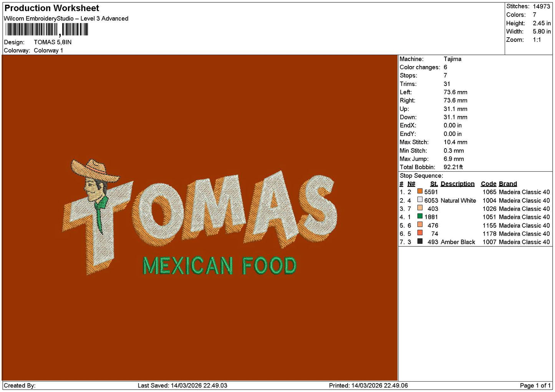
Task: Click the Max Jump value 6.9 mm
Action: [454, 159]
